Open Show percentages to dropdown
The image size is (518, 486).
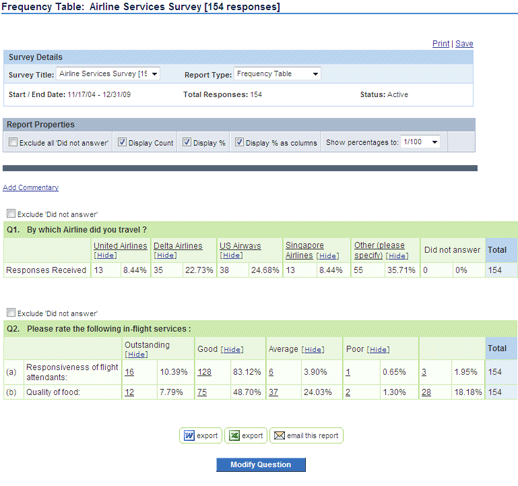coord(420,142)
